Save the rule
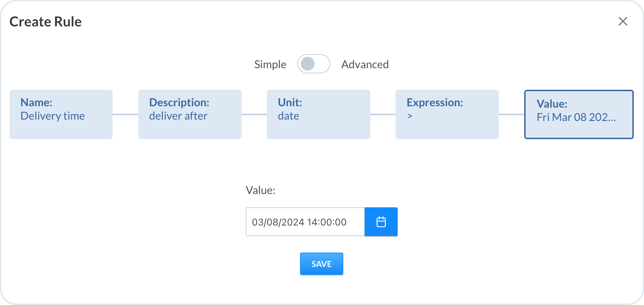644x305 pixels. (x=321, y=264)
